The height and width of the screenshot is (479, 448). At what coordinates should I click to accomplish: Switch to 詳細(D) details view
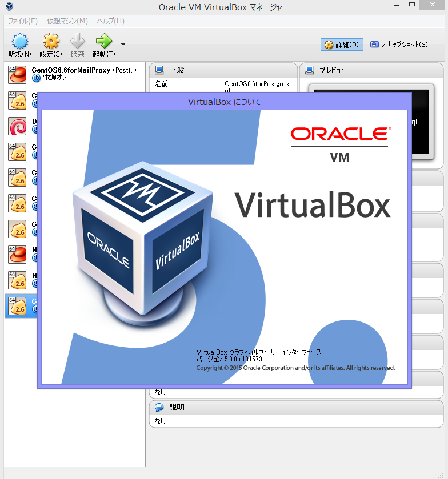pos(342,45)
